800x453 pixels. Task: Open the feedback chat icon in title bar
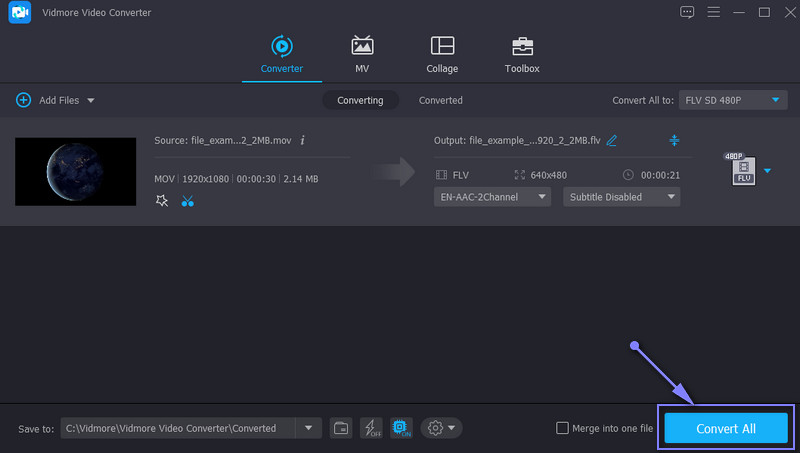[686, 12]
